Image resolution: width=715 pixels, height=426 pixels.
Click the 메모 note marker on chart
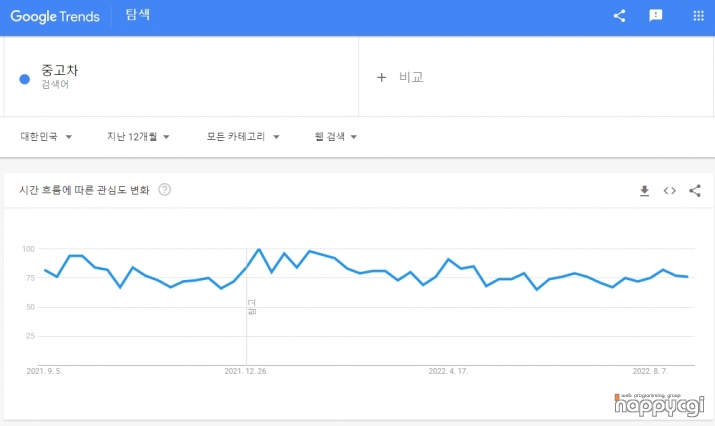(252, 306)
